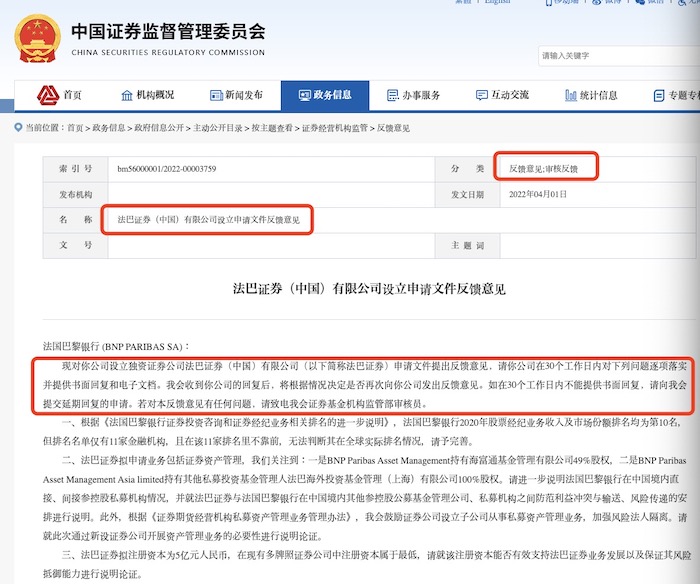700x584 pixels.
Task: Click the English subtitle CHINA SECURITIES REGULATORY COMMISSION
Action: pyautogui.click(x=168, y=52)
